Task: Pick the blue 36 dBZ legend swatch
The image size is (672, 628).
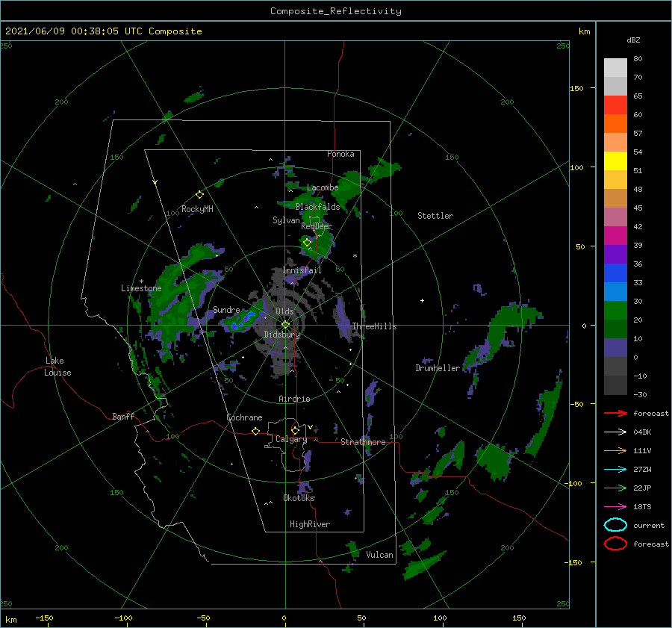Action: click(x=615, y=273)
